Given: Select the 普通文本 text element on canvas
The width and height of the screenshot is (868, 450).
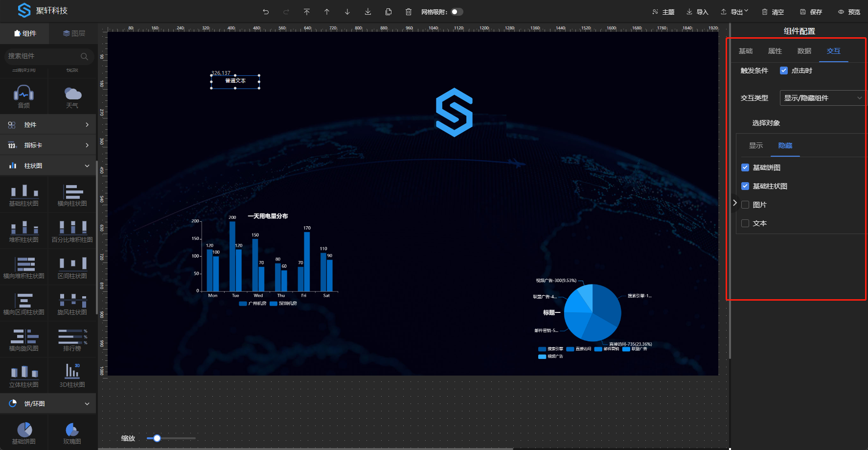Looking at the screenshot, I should point(235,81).
